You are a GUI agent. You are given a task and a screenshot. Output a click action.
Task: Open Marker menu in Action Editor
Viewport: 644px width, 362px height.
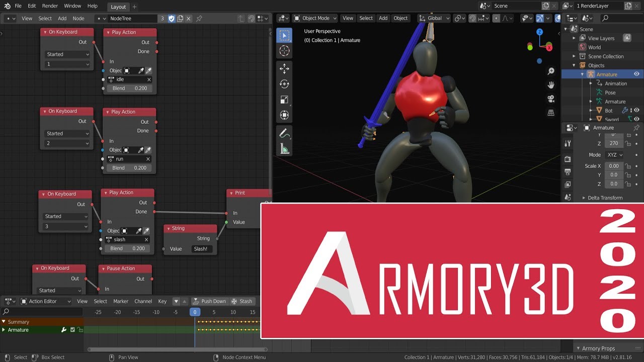point(121,301)
